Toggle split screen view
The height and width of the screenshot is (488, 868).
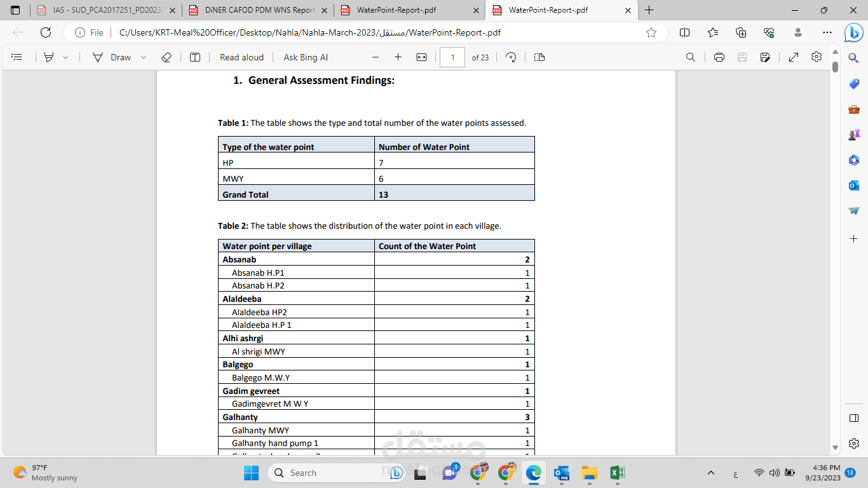pyautogui.click(x=684, y=32)
